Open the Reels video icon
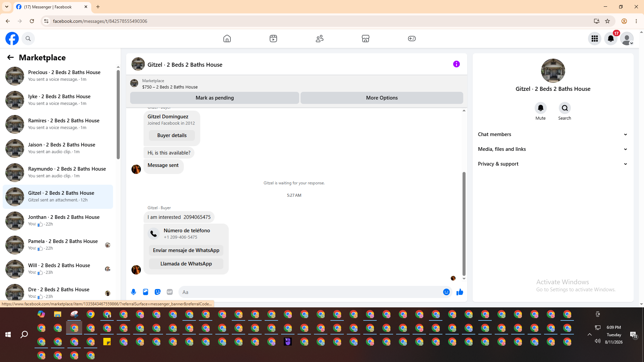The width and height of the screenshot is (644, 362). tap(273, 39)
